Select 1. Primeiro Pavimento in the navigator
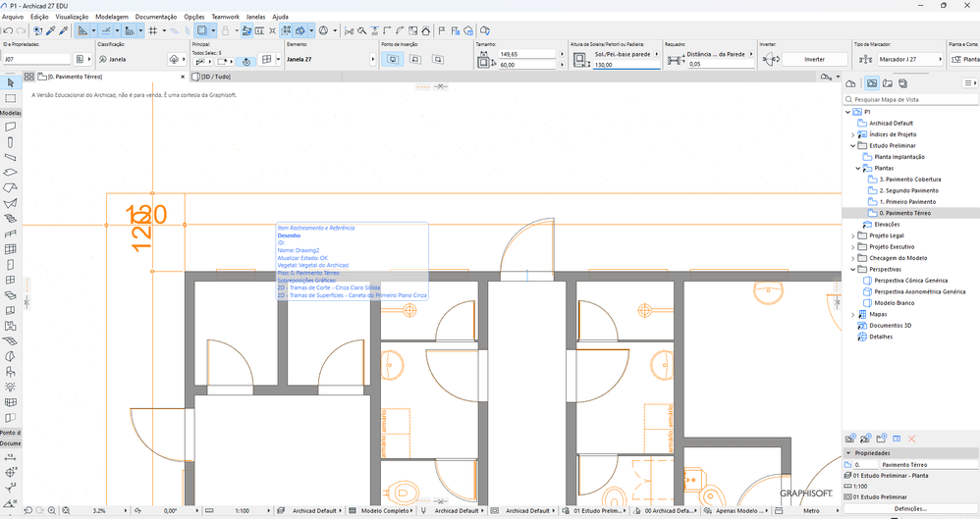This screenshot has width=980, height=519. (x=907, y=201)
